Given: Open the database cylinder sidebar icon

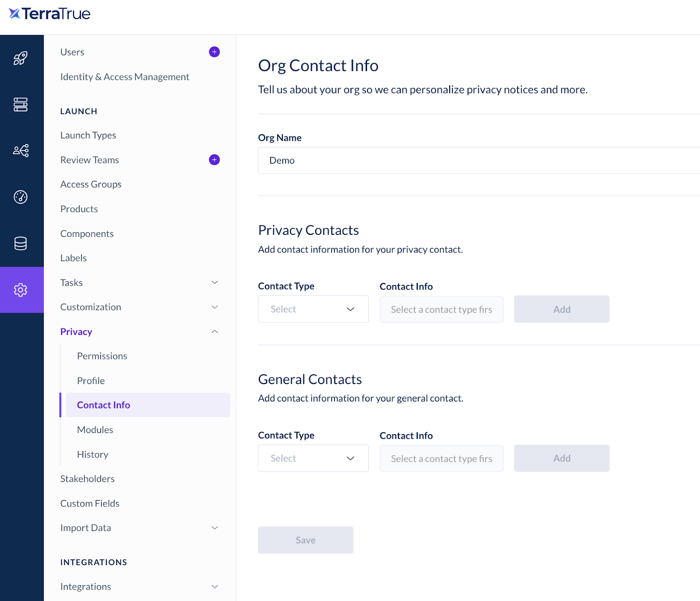Looking at the screenshot, I should coord(21,243).
